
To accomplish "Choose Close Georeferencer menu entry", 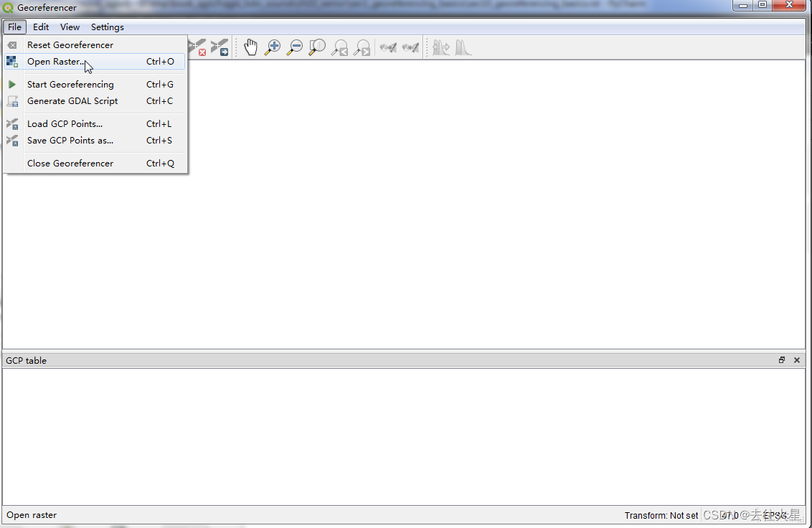I will (95, 164).
